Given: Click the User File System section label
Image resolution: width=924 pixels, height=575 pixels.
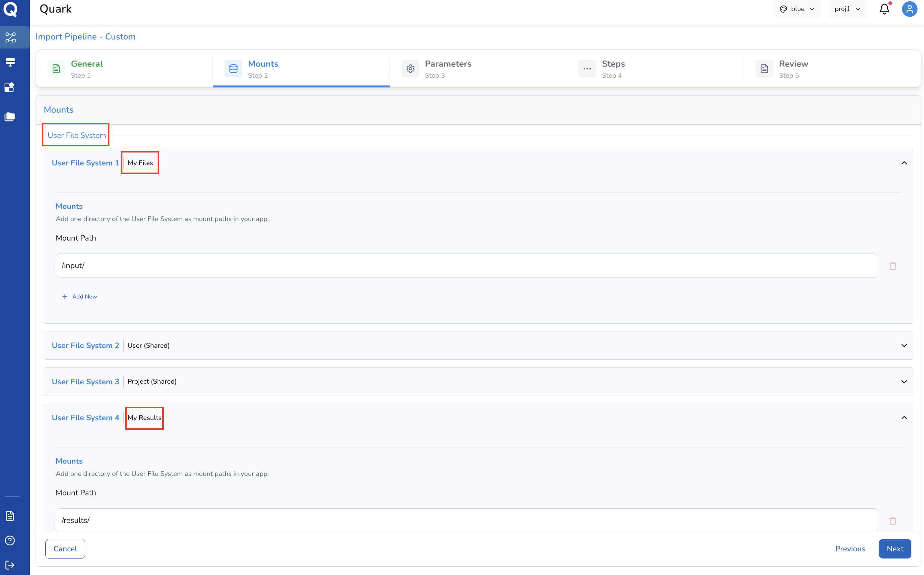Looking at the screenshot, I should (x=77, y=135).
